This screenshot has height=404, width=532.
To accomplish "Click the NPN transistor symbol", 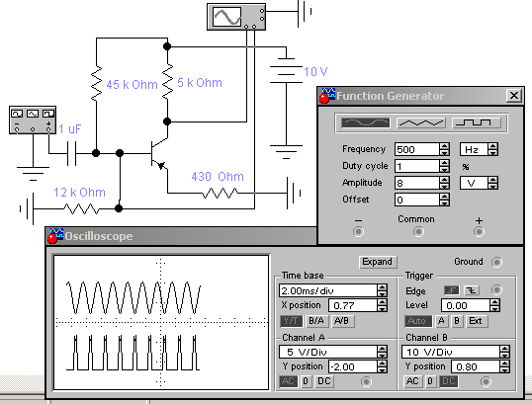I will pos(159,153).
